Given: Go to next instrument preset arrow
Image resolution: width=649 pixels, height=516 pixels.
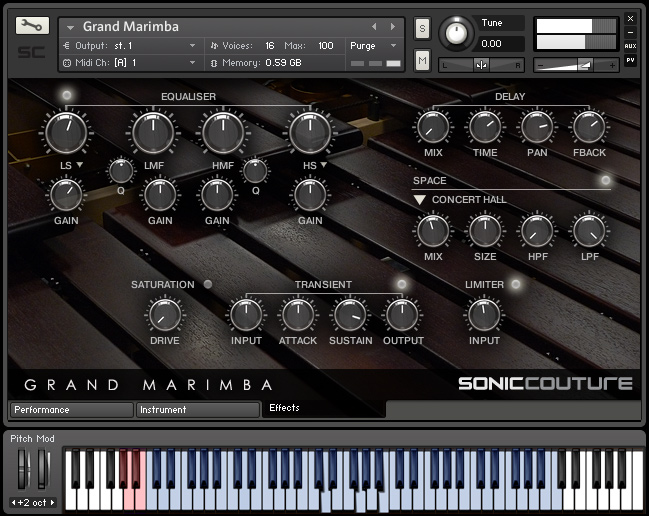Looking at the screenshot, I should tap(393, 26).
